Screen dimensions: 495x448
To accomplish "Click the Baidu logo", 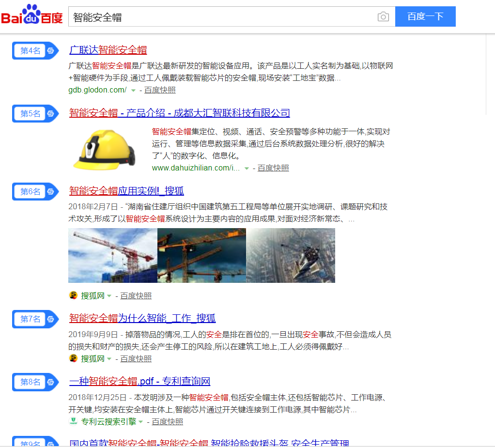I will tap(32, 15).
